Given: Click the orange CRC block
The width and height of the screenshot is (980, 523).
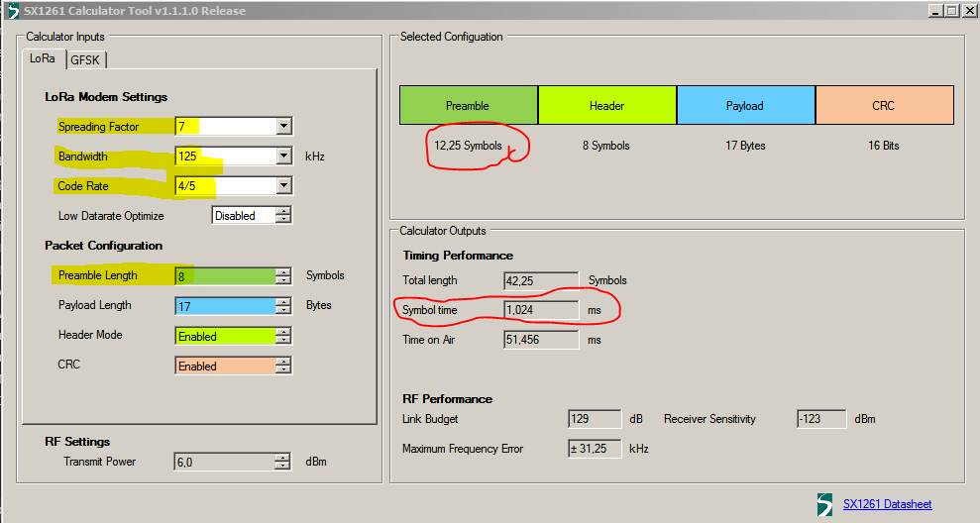Looking at the screenshot, I should (884, 105).
